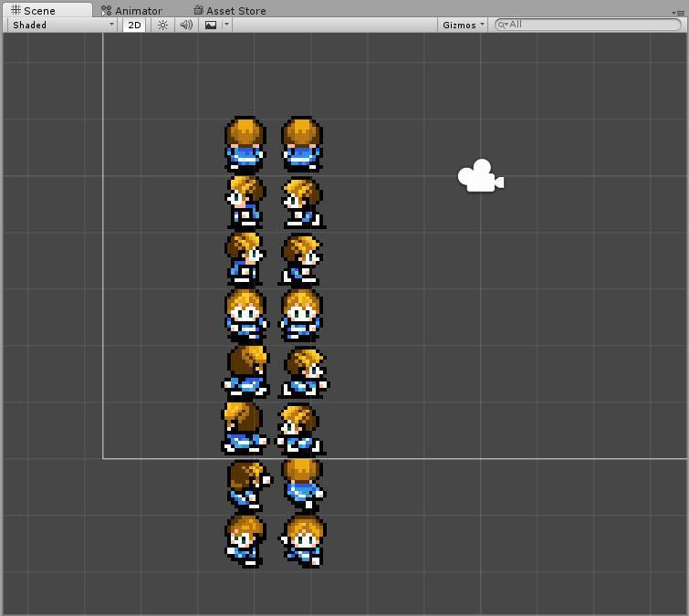Open the Gizmos dropdown menu
The height and width of the screenshot is (616, 689).
(463, 25)
